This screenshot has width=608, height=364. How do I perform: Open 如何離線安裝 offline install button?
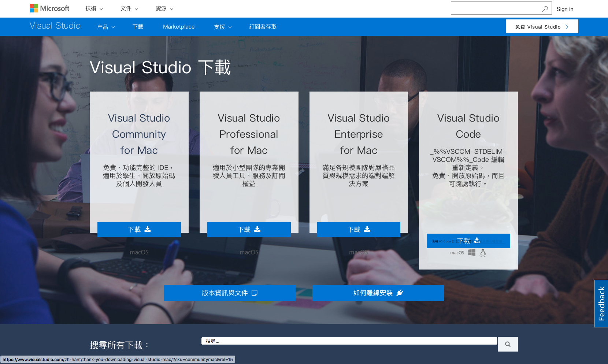[x=378, y=293]
